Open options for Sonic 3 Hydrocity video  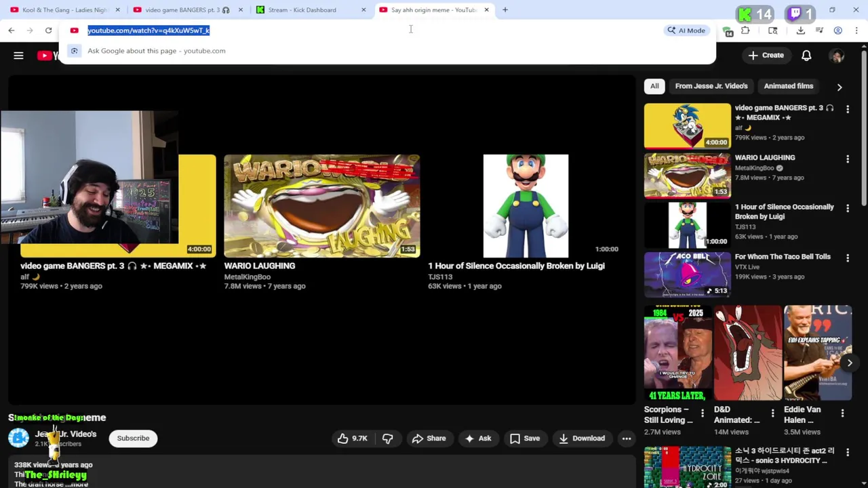coord(847,452)
